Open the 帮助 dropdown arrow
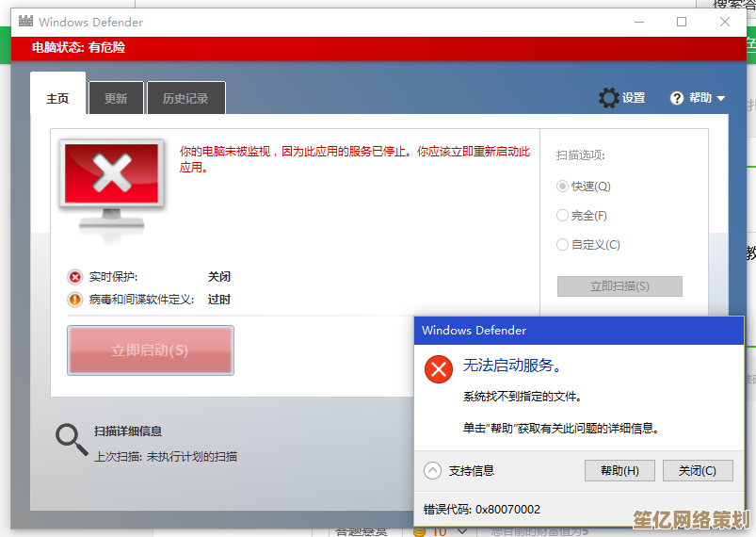The width and height of the screenshot is (756, 537). (721, 98)
